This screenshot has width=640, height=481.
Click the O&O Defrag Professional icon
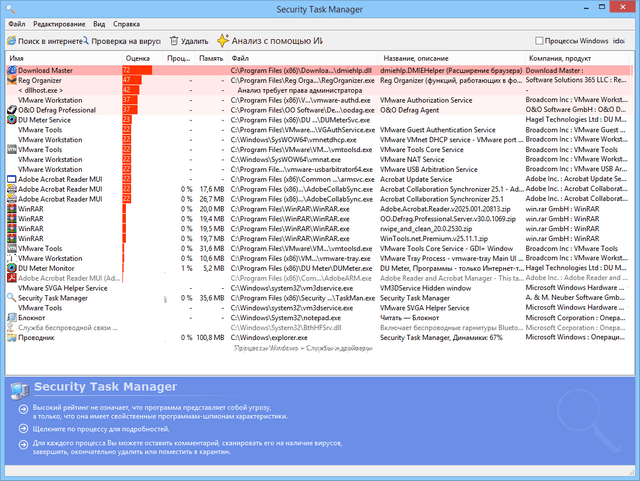(x=10, y=110)
